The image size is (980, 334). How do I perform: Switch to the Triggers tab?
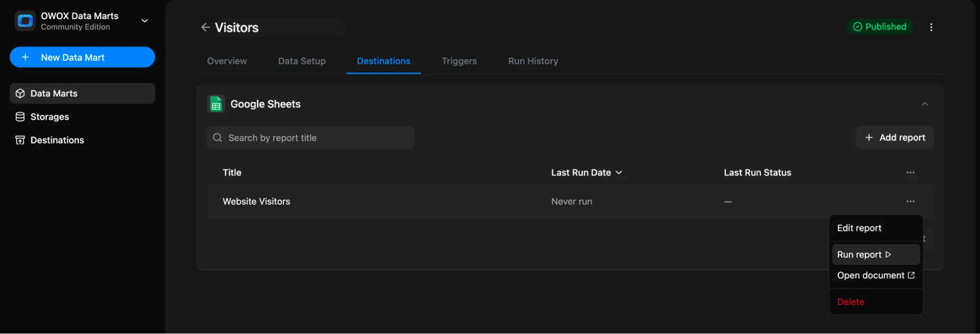459,61
